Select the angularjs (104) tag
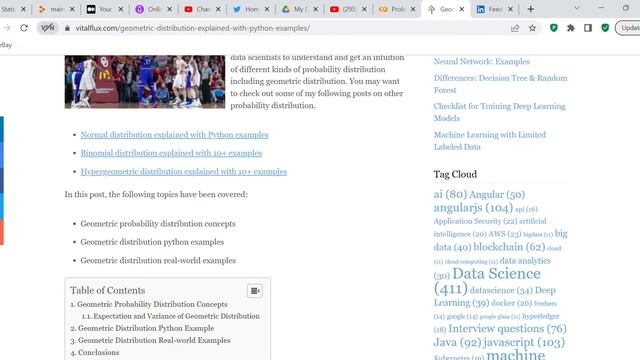Image resolution: width=640 pixels, height=360 pixels. click(473, 208)
